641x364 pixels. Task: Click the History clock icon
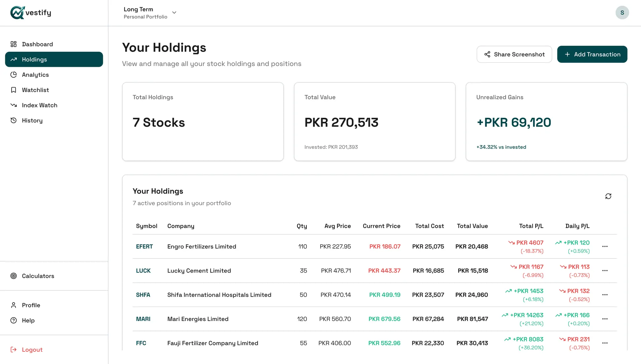(x=14, y=120)
